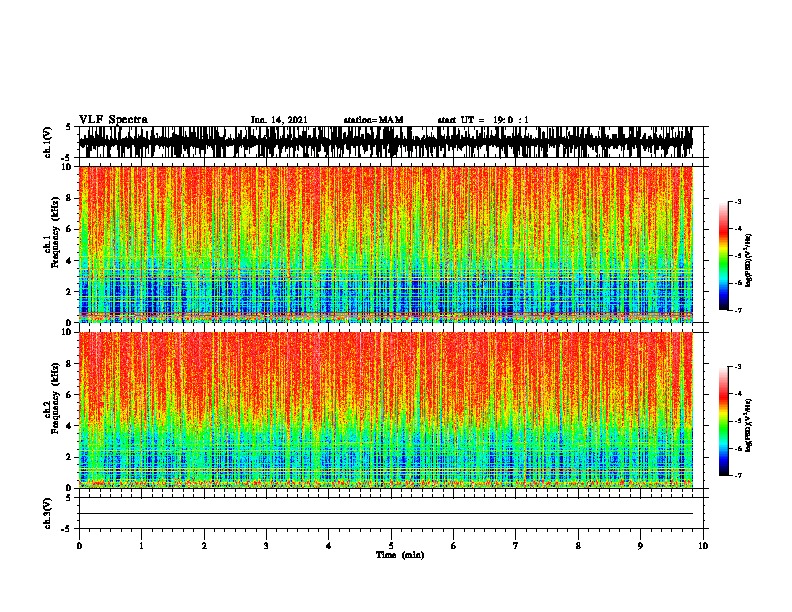Click the ch.1 spectrogram color bar
The width and height of the screenshot is (792, 612).
723,256
